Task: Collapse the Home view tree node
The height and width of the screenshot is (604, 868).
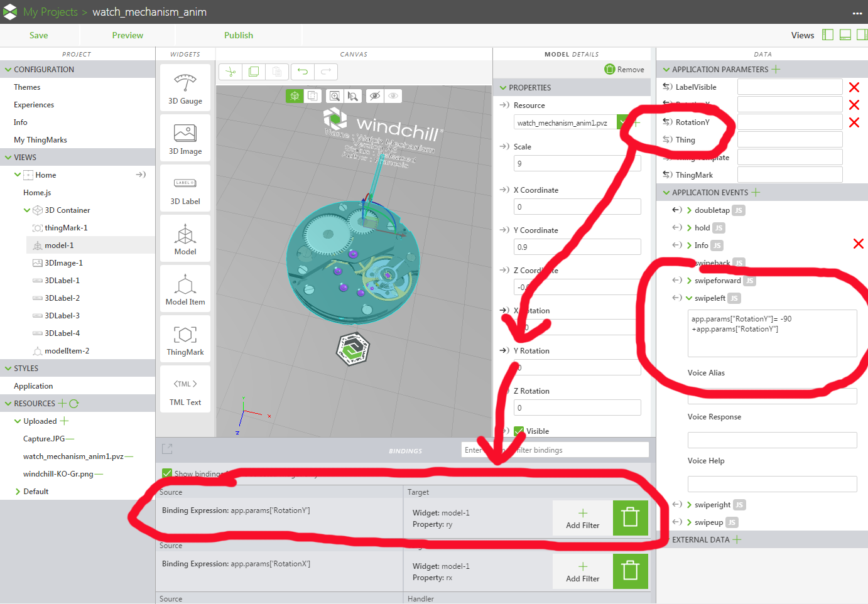Action: click(x=18, y=175)
